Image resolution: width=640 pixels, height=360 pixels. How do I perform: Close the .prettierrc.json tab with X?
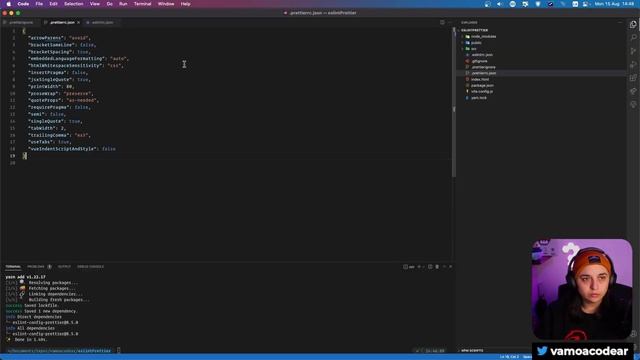point(78,22)
